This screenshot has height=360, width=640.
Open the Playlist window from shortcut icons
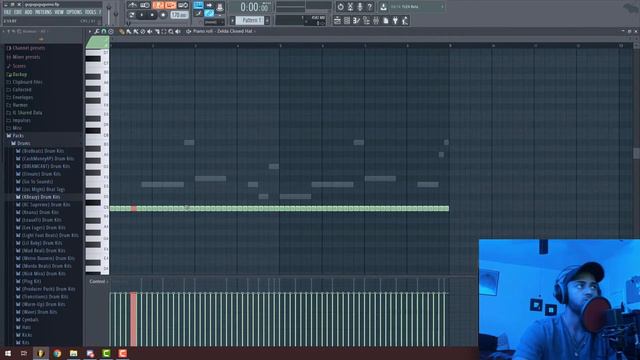tap(337, 20)
